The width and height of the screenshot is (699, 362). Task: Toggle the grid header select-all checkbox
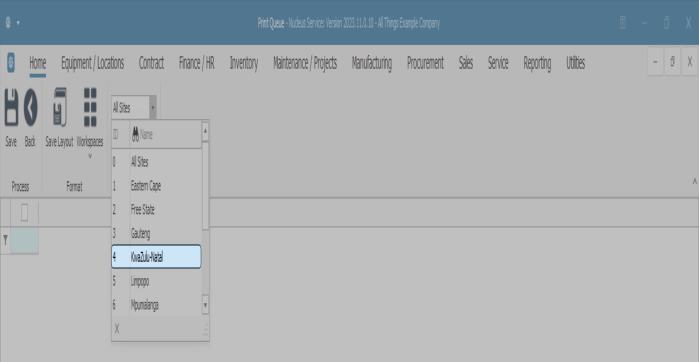[x=25, y=213]
